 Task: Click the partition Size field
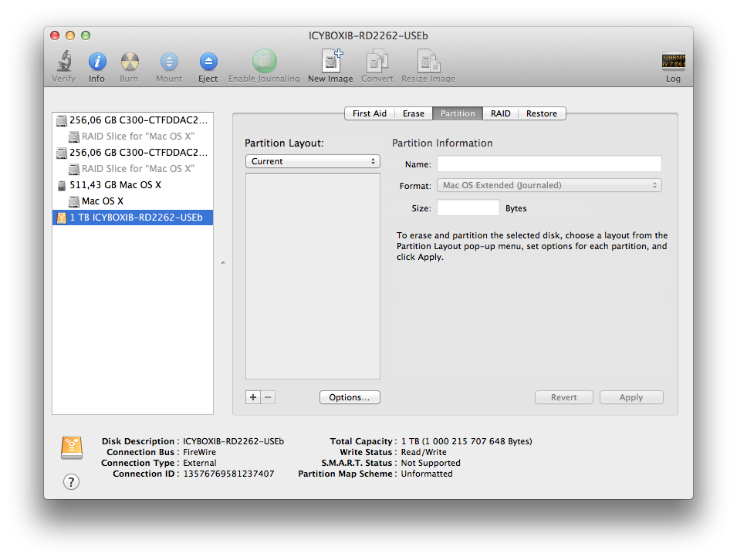(x=468, y=207)
